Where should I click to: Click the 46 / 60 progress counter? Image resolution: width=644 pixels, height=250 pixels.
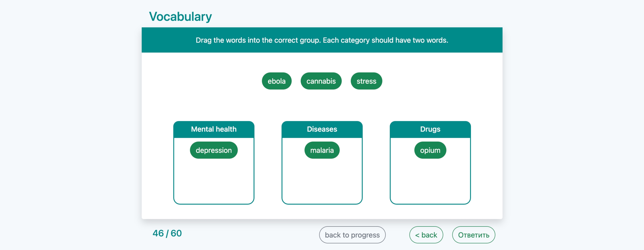[167, 233]
